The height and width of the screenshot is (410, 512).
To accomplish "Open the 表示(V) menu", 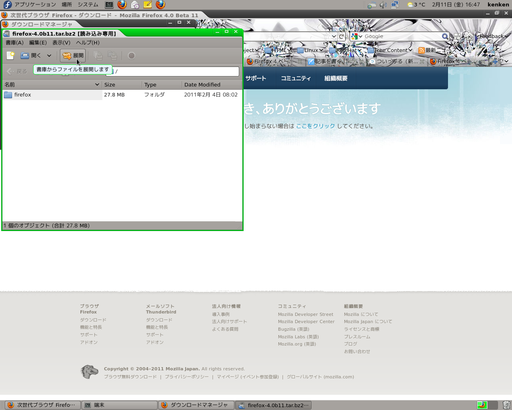I will pyautogui.click(x=61, y=43).
